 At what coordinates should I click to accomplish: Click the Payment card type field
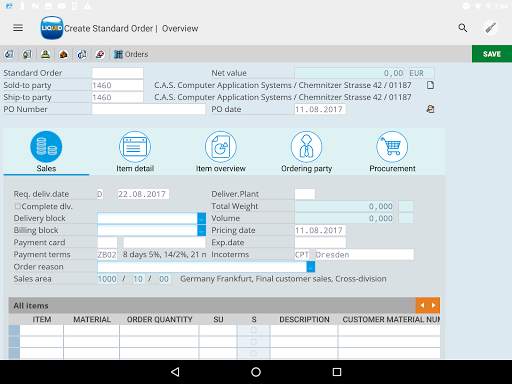(107, 242)
